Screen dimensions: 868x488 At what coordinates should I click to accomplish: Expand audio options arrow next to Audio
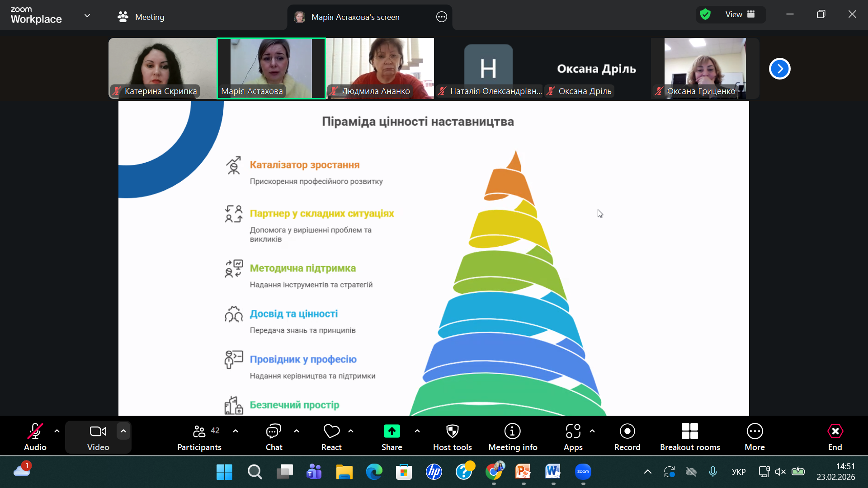tap(57, 431)
